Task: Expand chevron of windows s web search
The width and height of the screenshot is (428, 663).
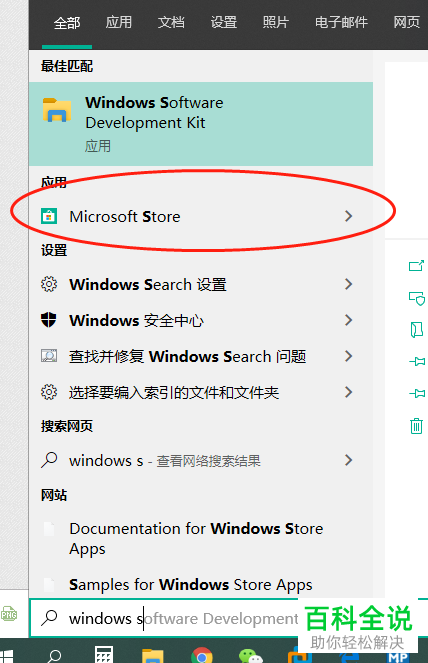Action: pos(348,460)
